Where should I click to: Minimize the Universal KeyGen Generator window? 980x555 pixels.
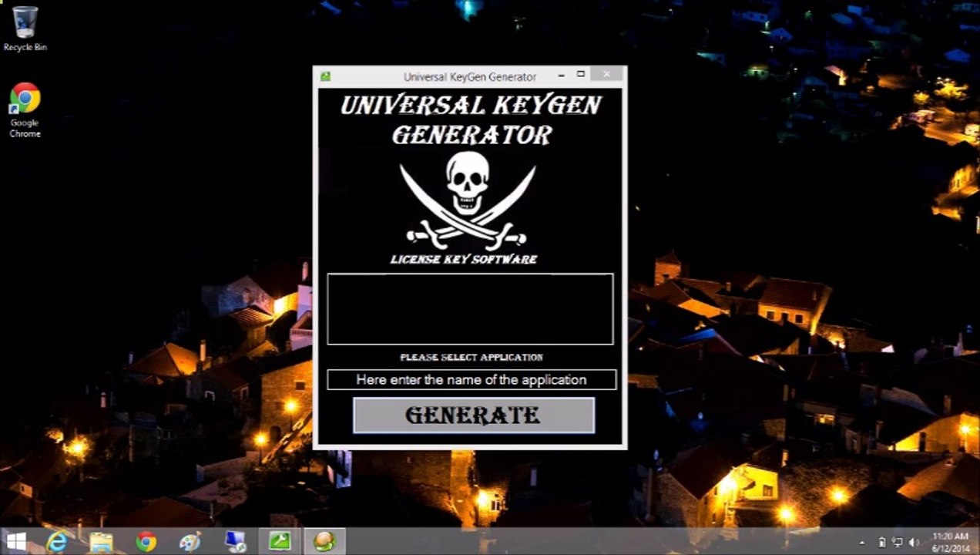tap(561, 75)
